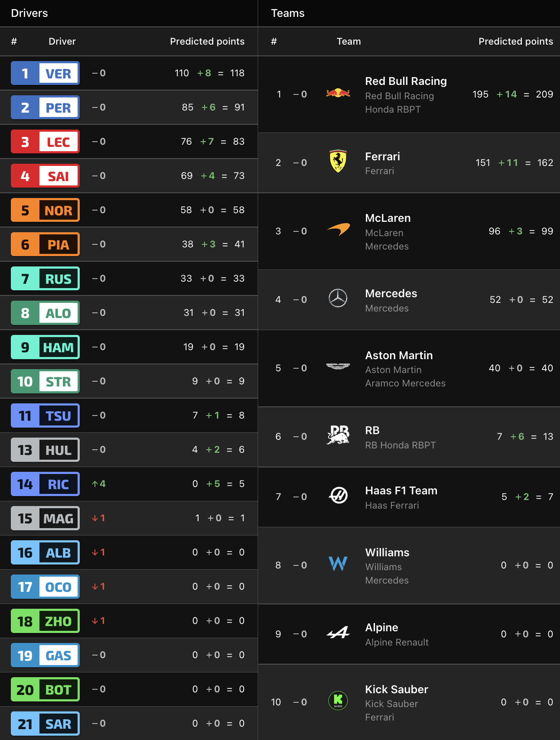560x740 pixels.
Task: Click the Haas F1 Team logo
Action: point(338,495)
